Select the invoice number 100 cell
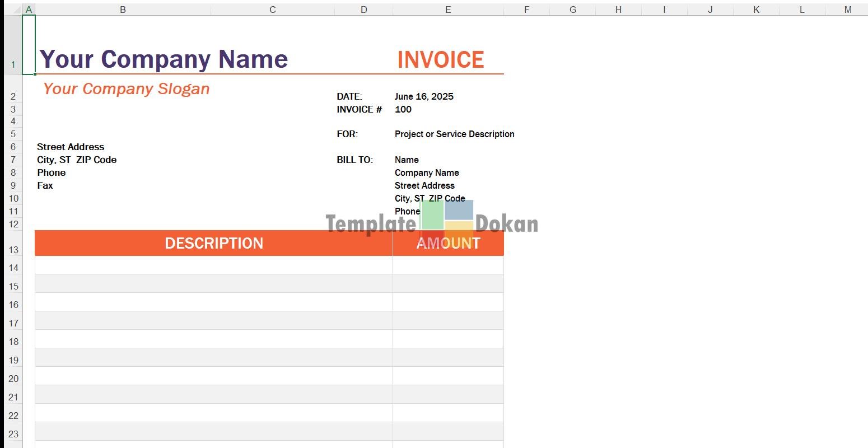The image size is (868, 448). pos(403,109)
